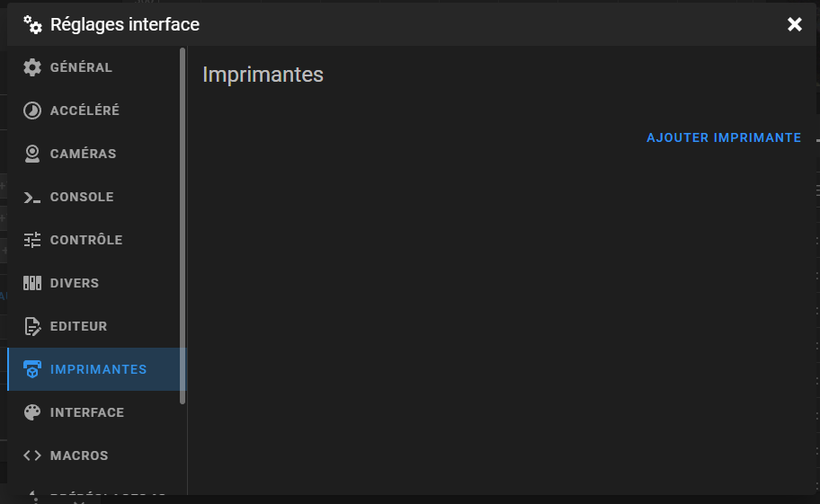The height and width of the screenshot is (504, 820).
Task: Select the MACROS tab label
Action: click(79, 455)
